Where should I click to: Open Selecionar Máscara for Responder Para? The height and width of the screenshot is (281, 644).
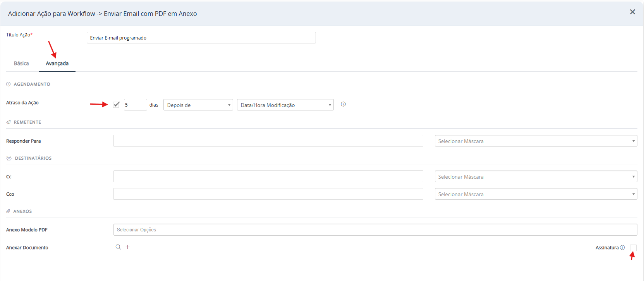click(x=536, y=141)
